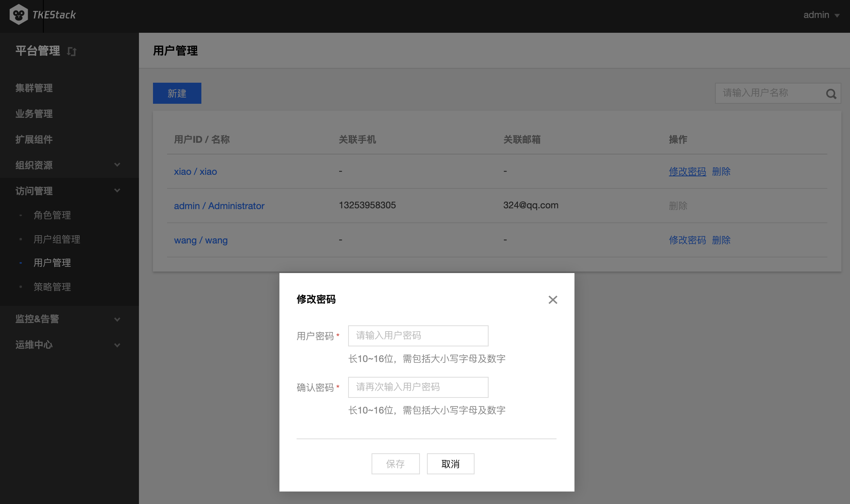850x504 pixels.
Task: Open 扩展组件 in the sidebar
Action: (x=34, y=140)
